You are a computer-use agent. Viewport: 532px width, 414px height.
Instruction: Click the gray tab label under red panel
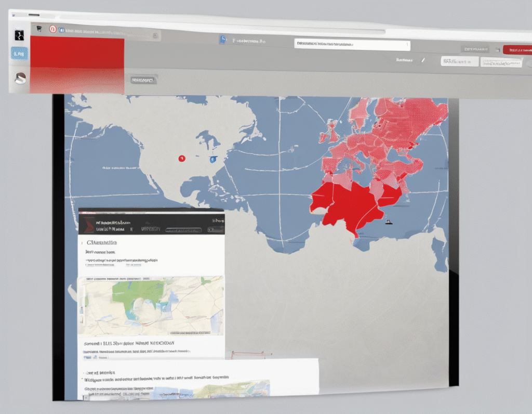(x=142, y=80)
